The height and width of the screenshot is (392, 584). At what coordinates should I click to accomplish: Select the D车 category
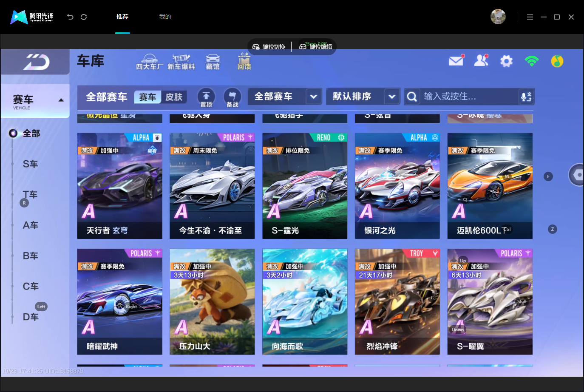tap(30, 317)
